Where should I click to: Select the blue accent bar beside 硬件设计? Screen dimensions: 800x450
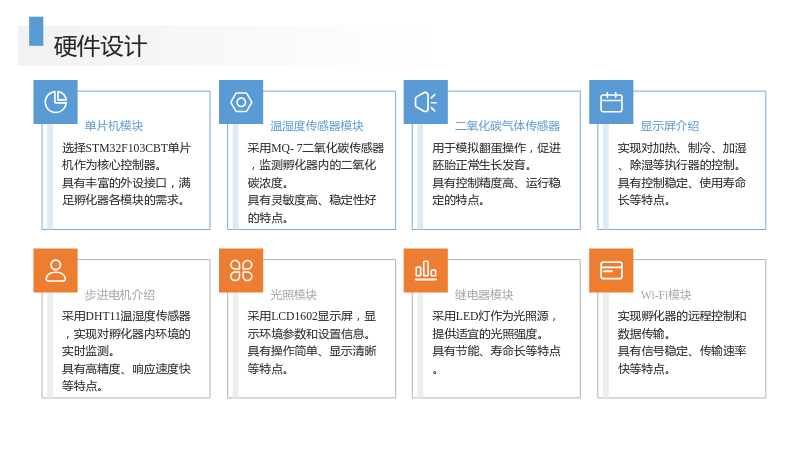coord(36,32)
